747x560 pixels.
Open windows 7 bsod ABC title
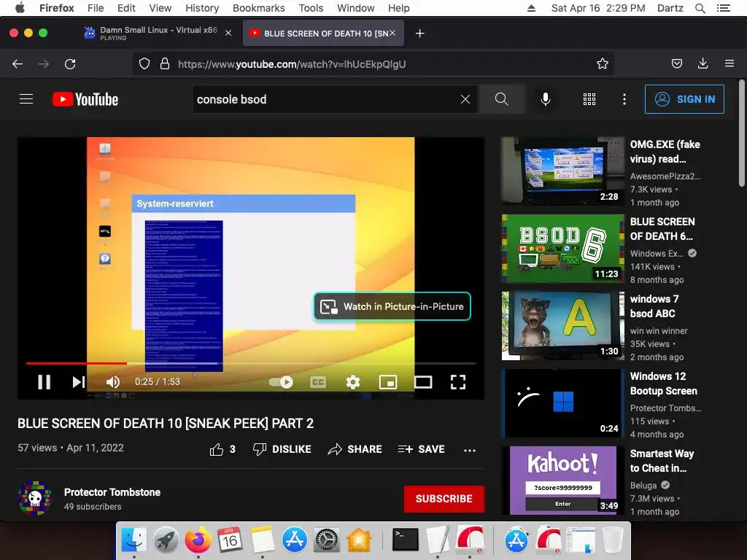654,306
